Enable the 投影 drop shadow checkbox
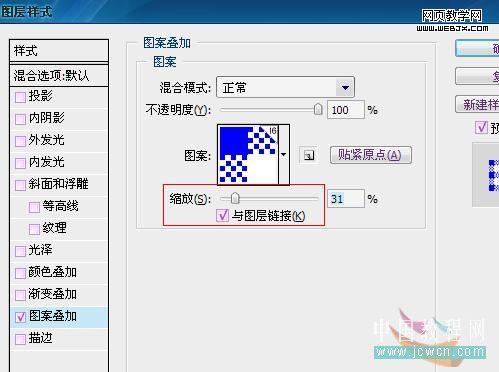 [20, 97]
